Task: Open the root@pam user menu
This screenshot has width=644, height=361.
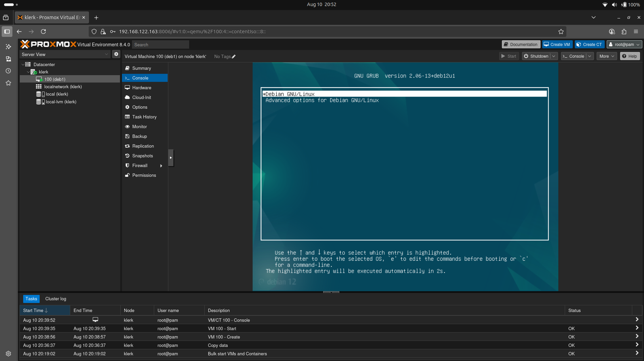Action: tap(624, 44)
